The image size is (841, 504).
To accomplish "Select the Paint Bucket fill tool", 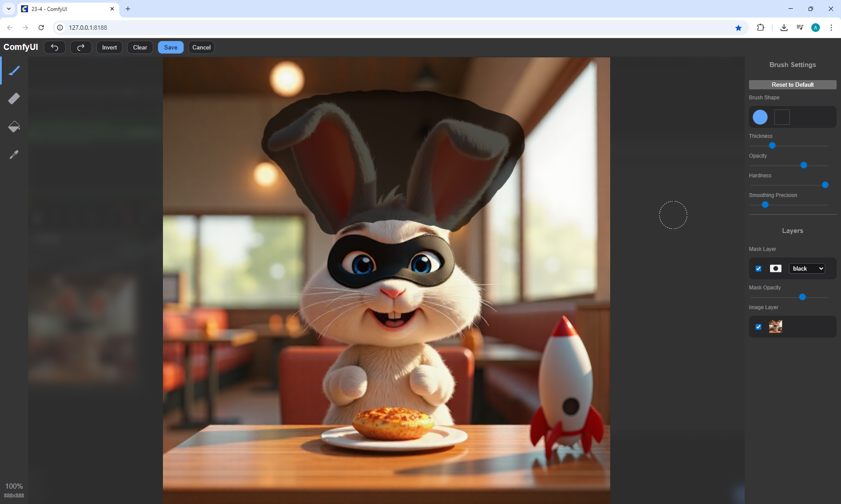I will click(14, 127).
